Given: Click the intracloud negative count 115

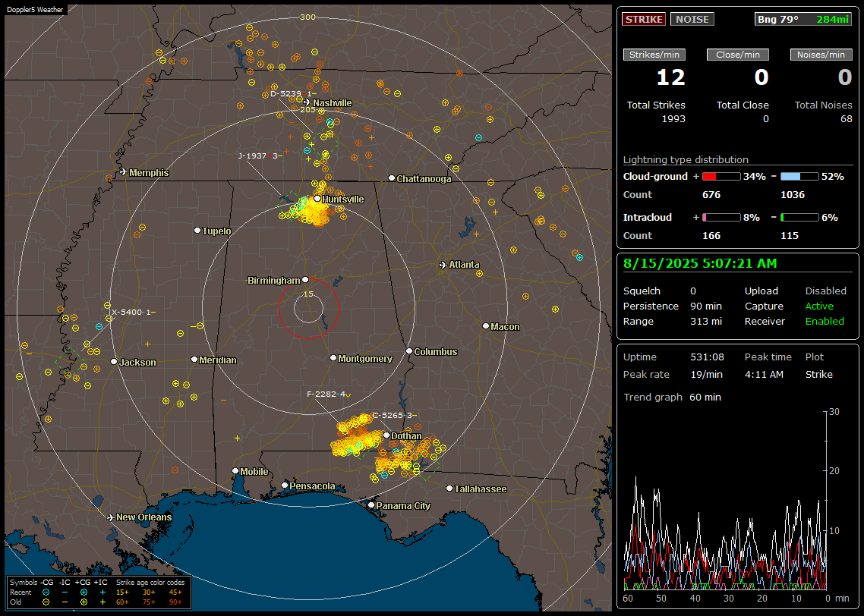Looking at the screenshot, I should [x=790, y=236].
